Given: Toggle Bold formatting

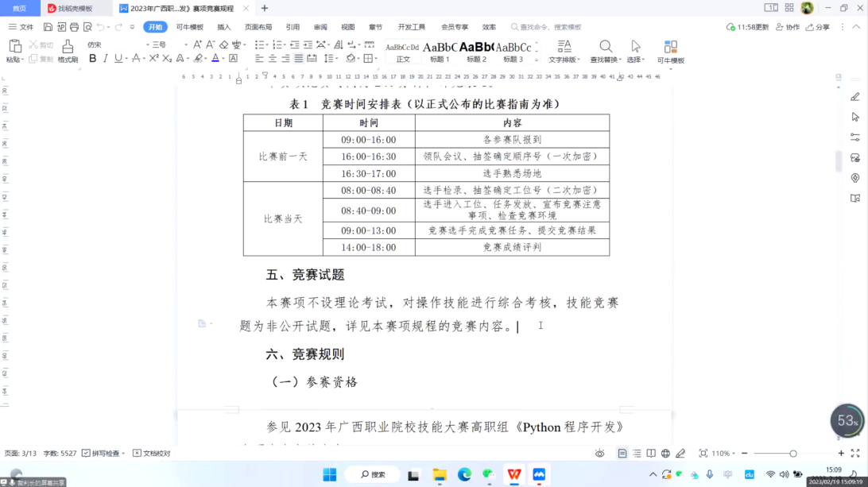Looking at the screenshot, I should pos(92,58).
